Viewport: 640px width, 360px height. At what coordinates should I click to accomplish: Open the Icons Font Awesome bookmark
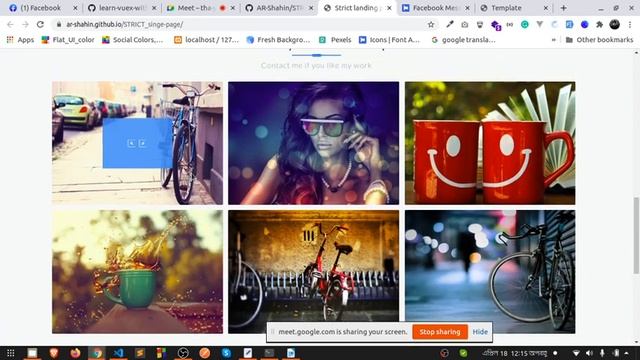[x=389, y=40]
